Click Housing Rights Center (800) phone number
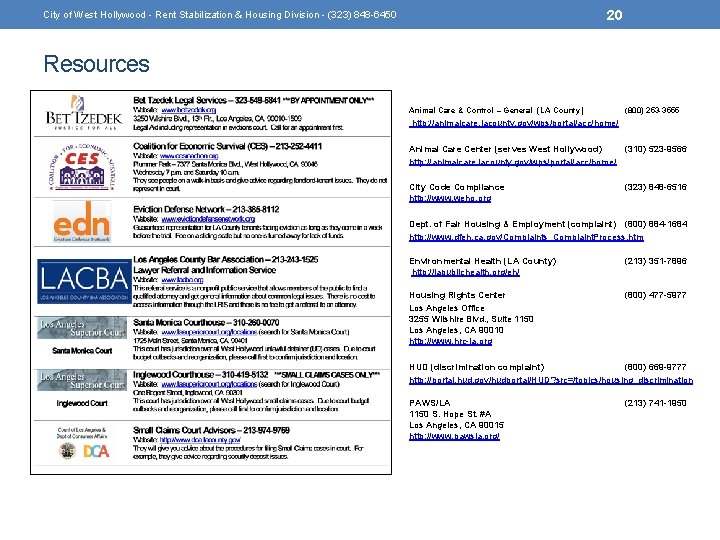 [x=655, y=295]
